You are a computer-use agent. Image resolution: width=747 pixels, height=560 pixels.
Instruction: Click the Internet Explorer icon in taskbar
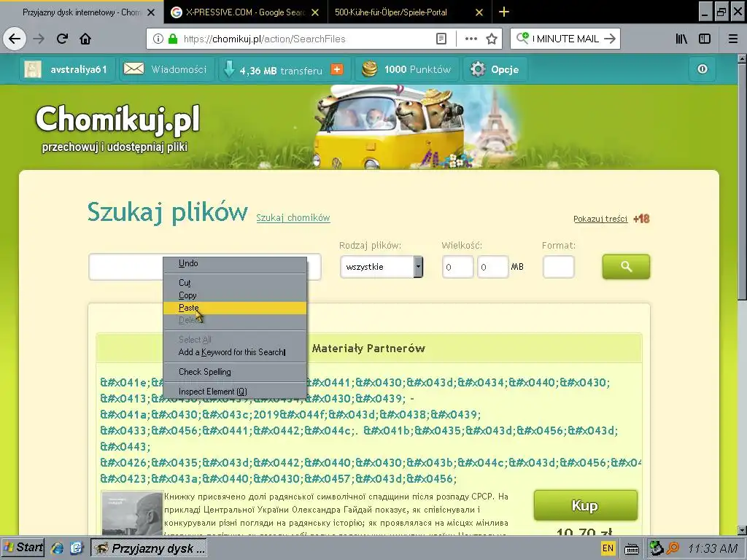point(58,548)
